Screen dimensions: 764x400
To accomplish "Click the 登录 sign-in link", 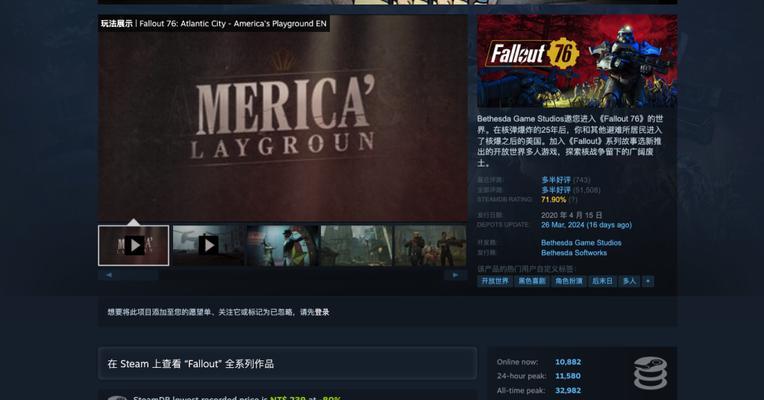I will click(x=322, y=312).
